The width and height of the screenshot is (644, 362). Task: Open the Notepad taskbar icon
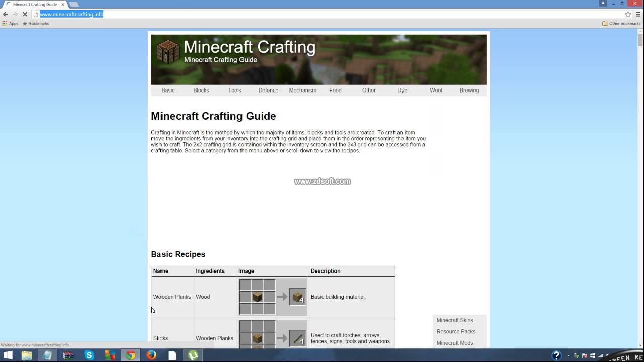pyautogui.click(x=47, y=355)
